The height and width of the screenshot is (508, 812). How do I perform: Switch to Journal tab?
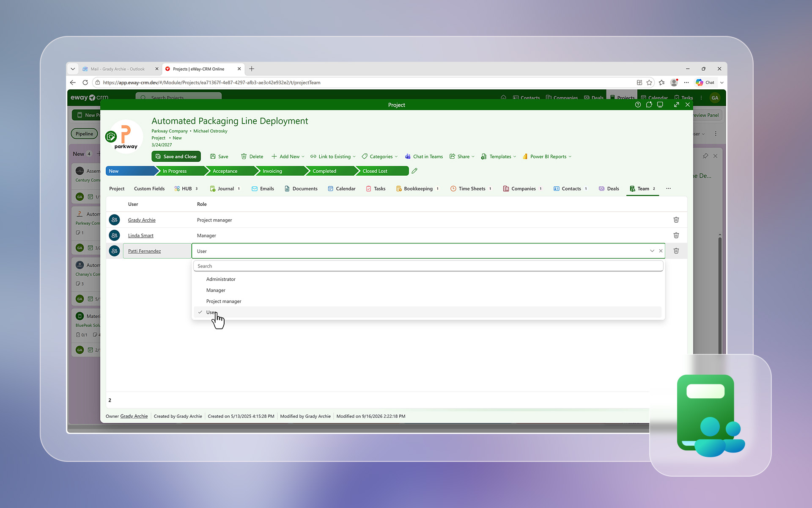coord(225,189)
